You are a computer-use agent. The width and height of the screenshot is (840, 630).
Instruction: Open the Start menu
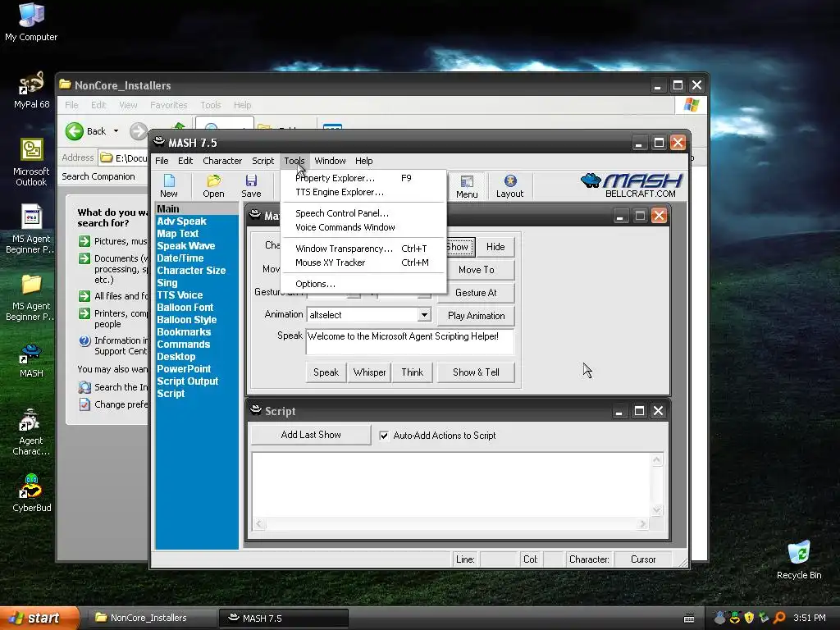[x=39, y=618]
